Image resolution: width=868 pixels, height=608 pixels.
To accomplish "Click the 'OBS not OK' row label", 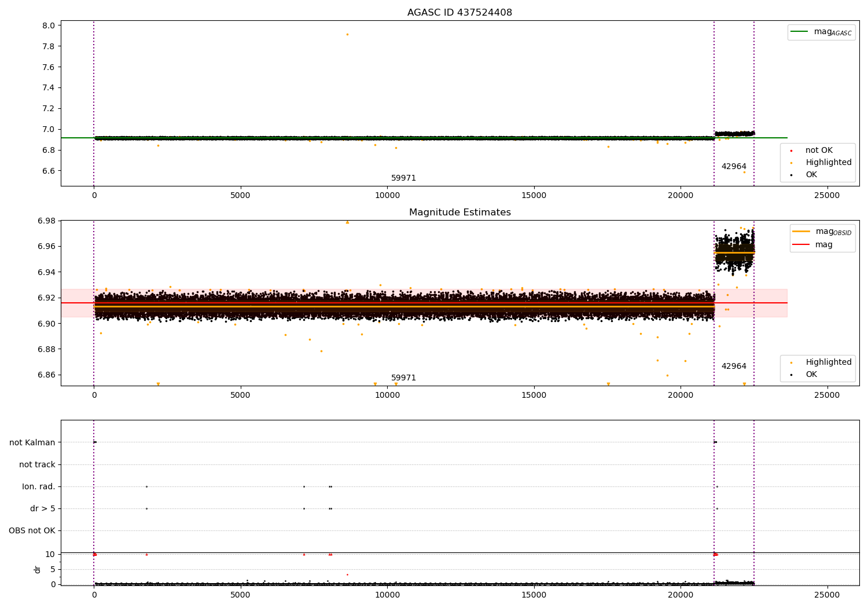I will coord(32,530).
